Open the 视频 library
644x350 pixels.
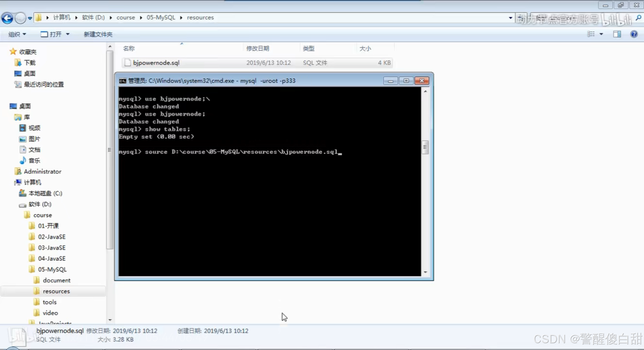(x=34, y=128)
